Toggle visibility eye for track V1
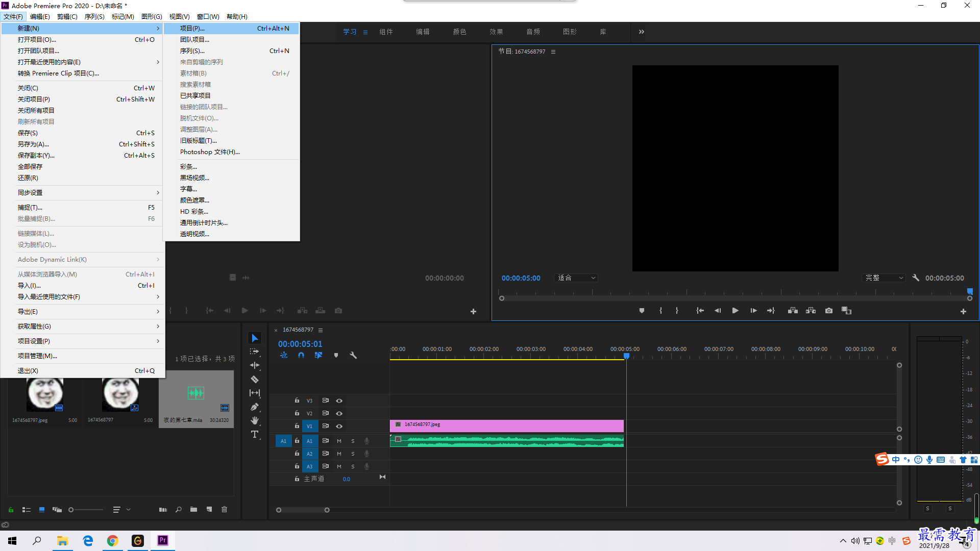The image size is (980, 551). pyautogui.click(x=339, y=427)
